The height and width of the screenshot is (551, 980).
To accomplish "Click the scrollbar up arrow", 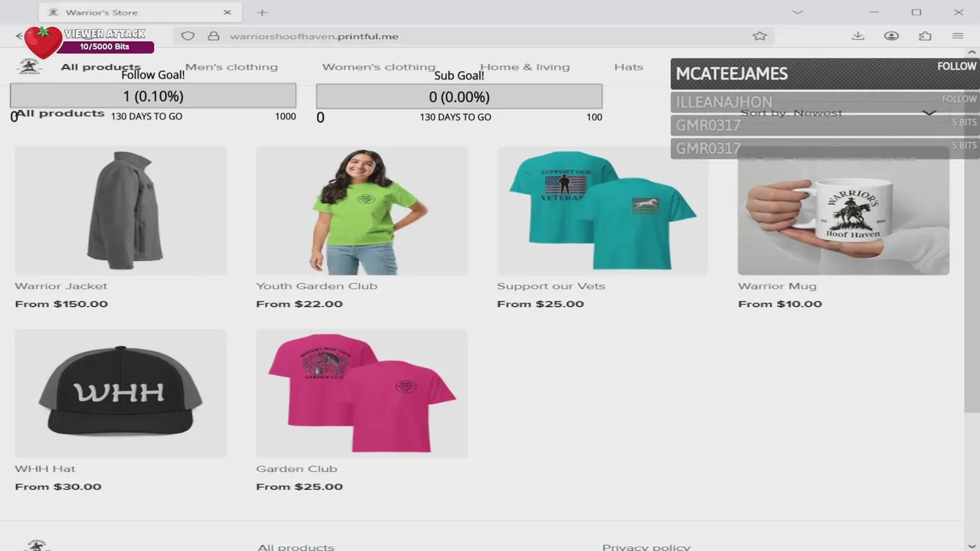I will click(972, 54).
